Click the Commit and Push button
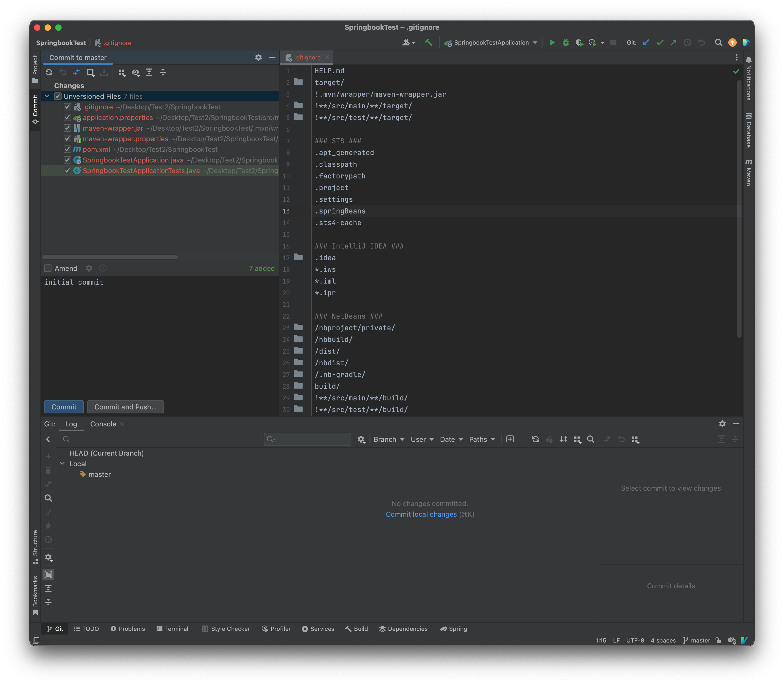Viewport: 784px width, 685px height. click(125, 407)
